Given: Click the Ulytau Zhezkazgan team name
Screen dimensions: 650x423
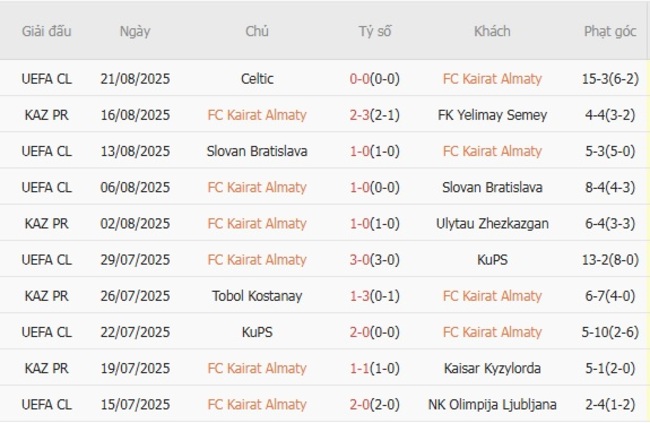Looking at the screenshot, I should (492, 224).
